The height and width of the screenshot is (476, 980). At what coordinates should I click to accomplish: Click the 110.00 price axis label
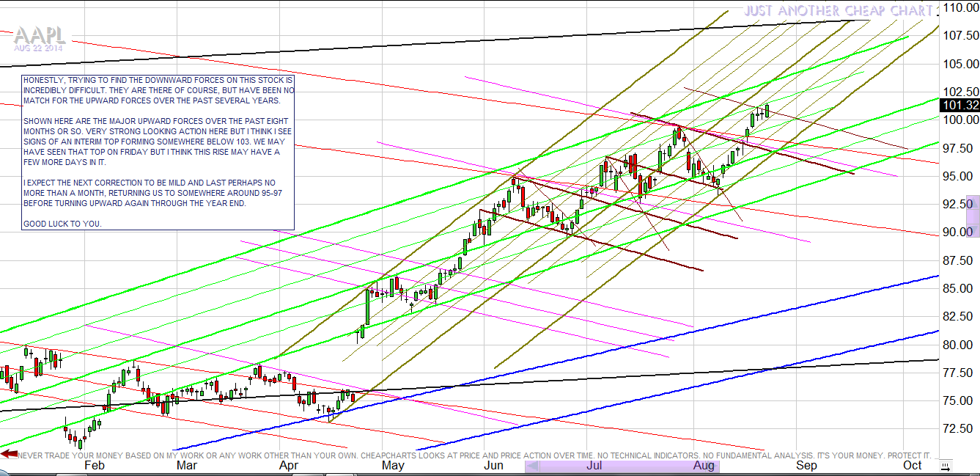pos(960,8)
